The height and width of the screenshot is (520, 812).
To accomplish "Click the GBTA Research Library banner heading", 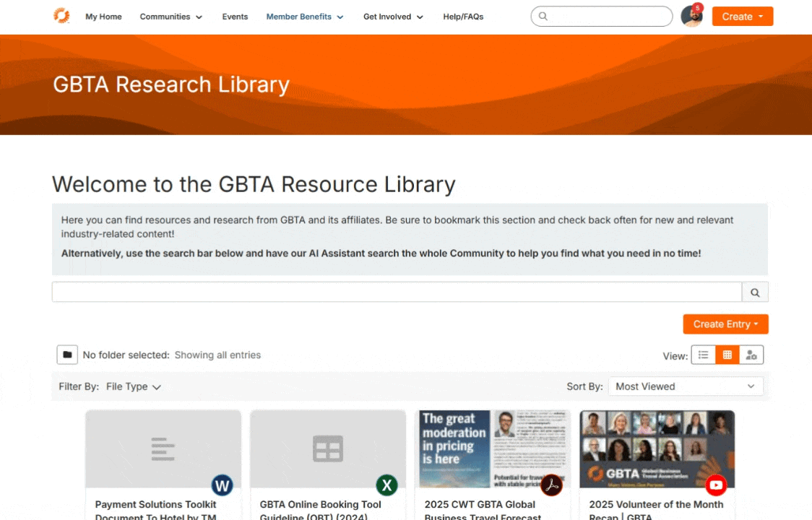I will point(171,84).
